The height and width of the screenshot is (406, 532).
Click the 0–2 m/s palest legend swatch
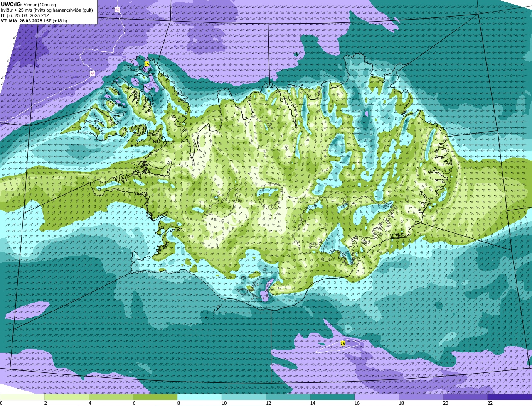(x=22, y=397)
